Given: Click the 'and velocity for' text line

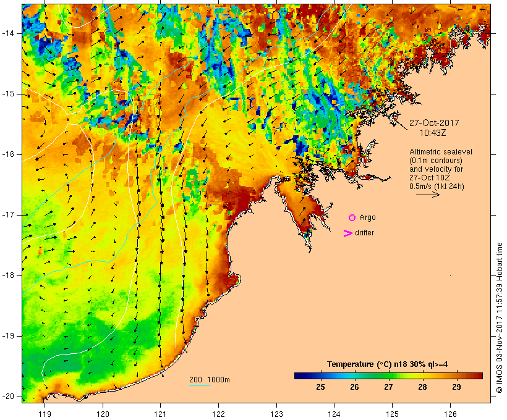Looking at the screenshot, I should (x=436, y=169).
